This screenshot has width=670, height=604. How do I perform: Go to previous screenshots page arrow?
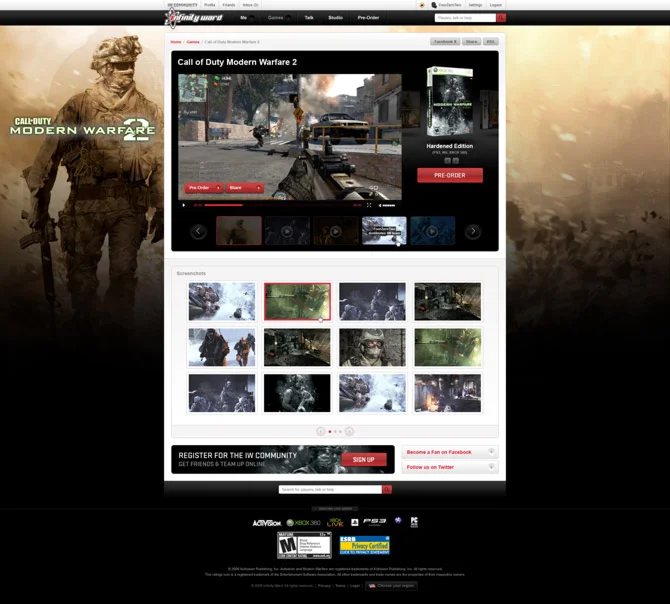tap(320, 431)
